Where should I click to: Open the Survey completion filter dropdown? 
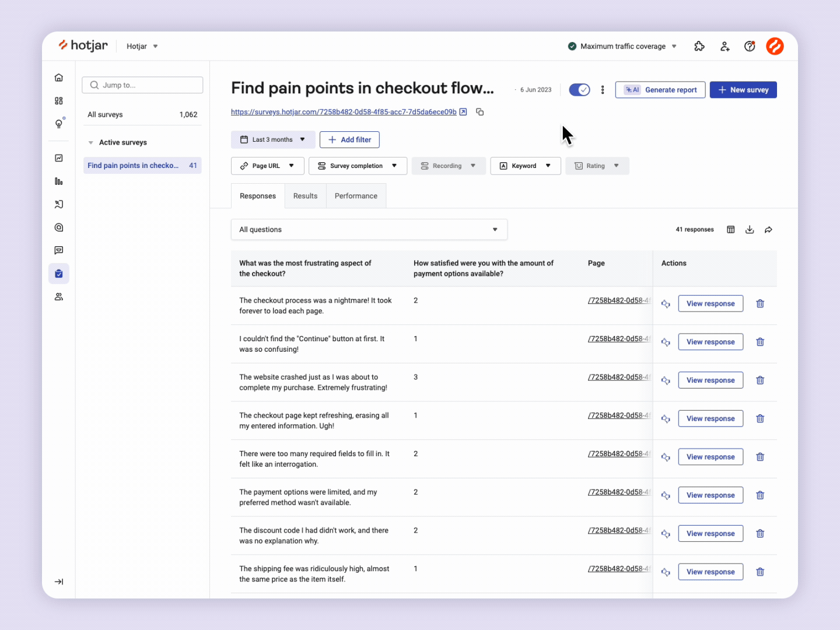(x=358, y=166)
